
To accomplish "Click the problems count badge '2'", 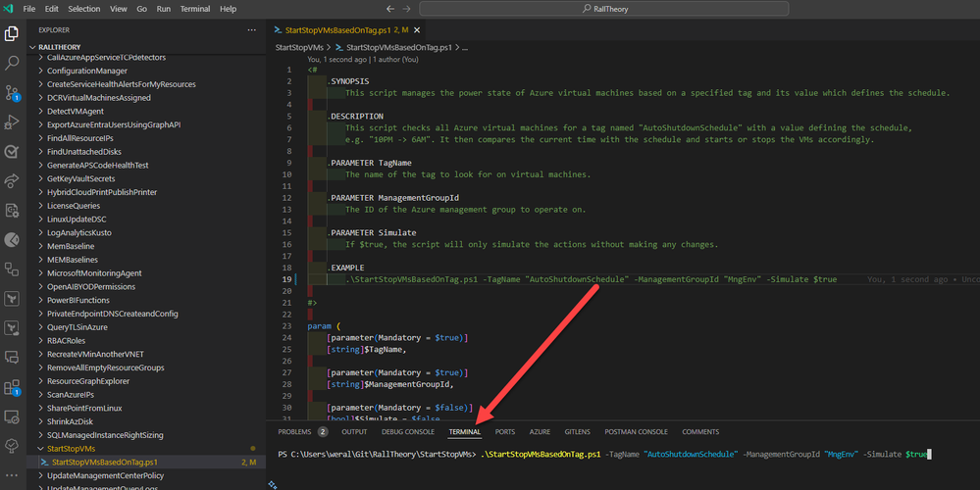I will pos(323,432).
